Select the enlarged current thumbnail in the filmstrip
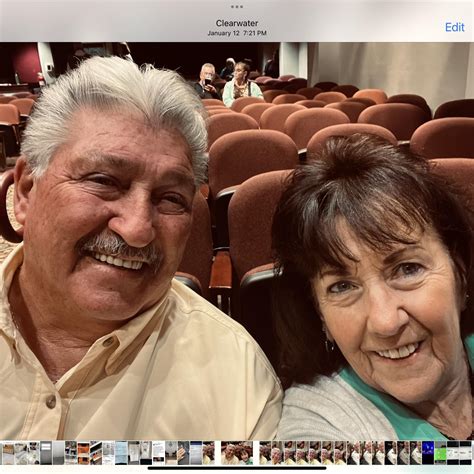The height and width of the screenshot is (474, 474). [x=237, y=453]
